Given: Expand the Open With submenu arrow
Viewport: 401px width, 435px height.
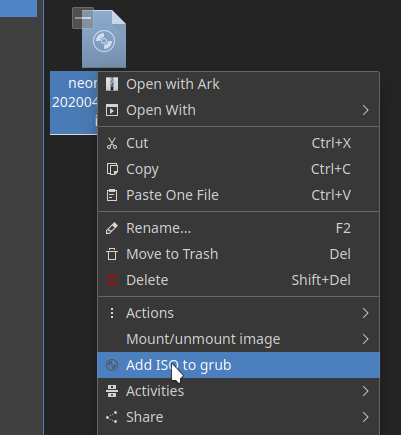Looking at the screenshot, I should pyautogui.click(x=365, y=110).
